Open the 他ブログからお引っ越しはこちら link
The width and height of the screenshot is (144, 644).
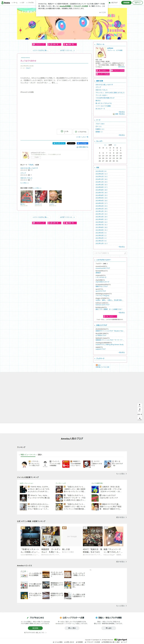(35, 633)
